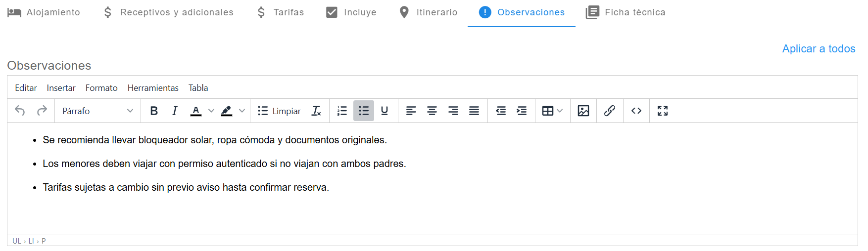Enter fullscreen editor mode
The image size is (868, 251).
point(663,111)
